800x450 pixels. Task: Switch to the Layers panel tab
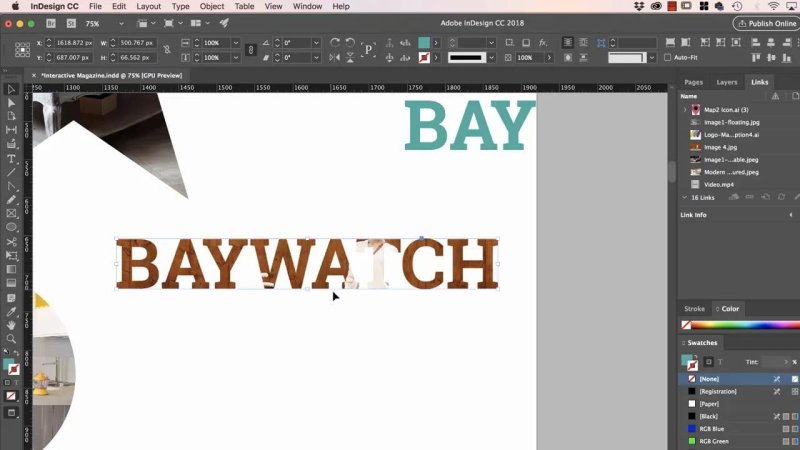pyautogui.click(x=727, y=82)
